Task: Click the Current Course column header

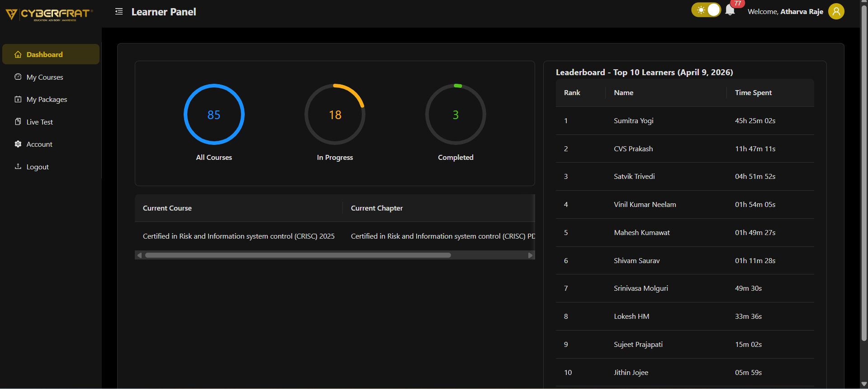Action: coord(238,208)
